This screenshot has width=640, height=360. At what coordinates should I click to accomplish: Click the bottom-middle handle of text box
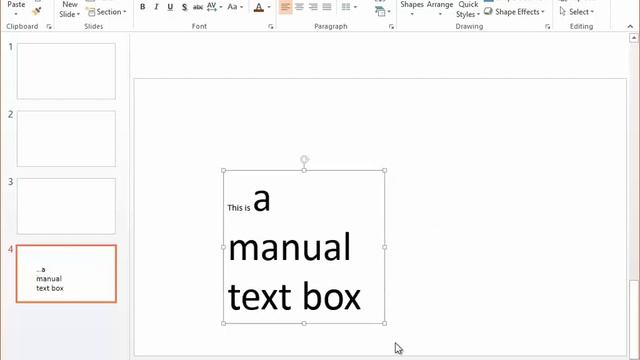(304, 323)
